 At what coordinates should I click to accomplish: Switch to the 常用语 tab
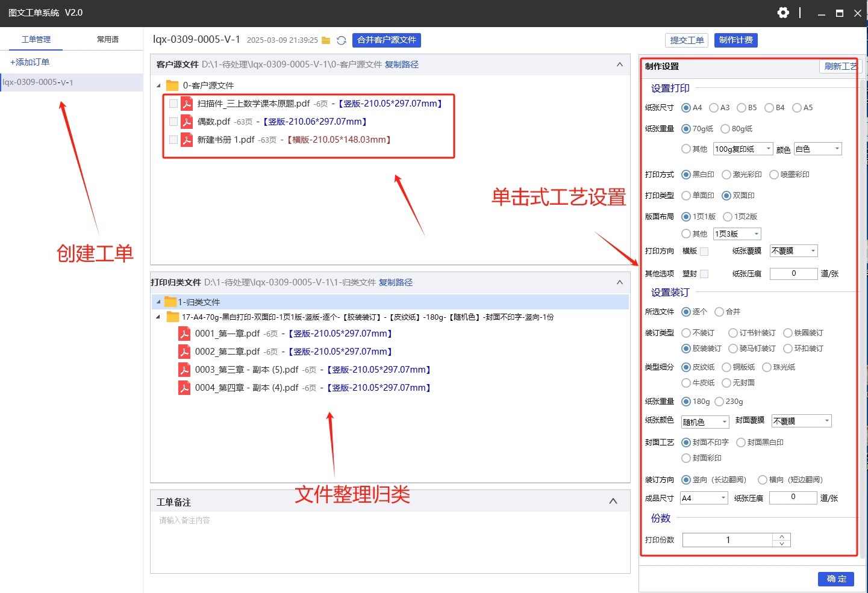[108, 40]
